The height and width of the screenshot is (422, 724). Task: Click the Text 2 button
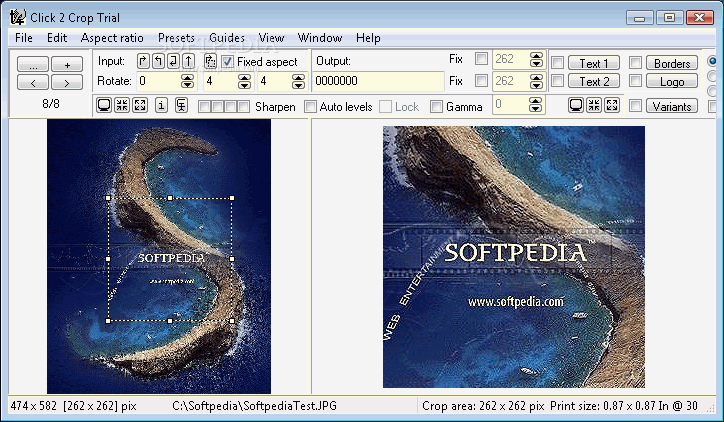593,81
